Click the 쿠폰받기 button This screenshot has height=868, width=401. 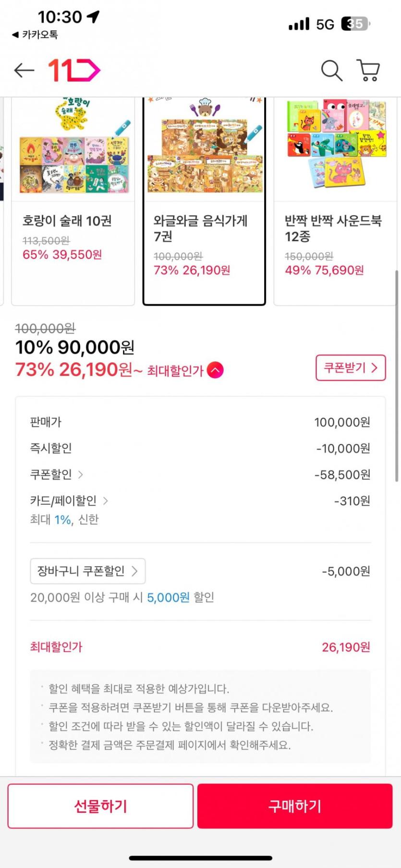[x=351, y=368]
